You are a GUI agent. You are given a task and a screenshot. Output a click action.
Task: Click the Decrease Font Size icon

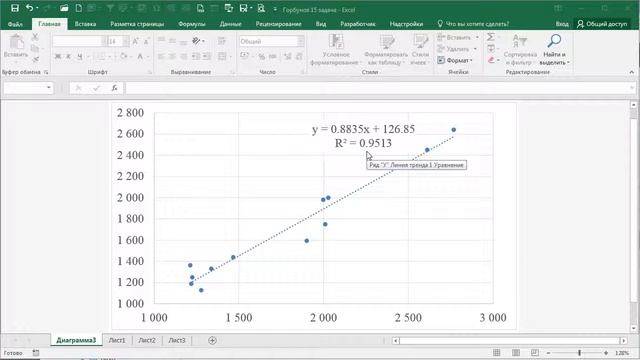click(147, 41)
